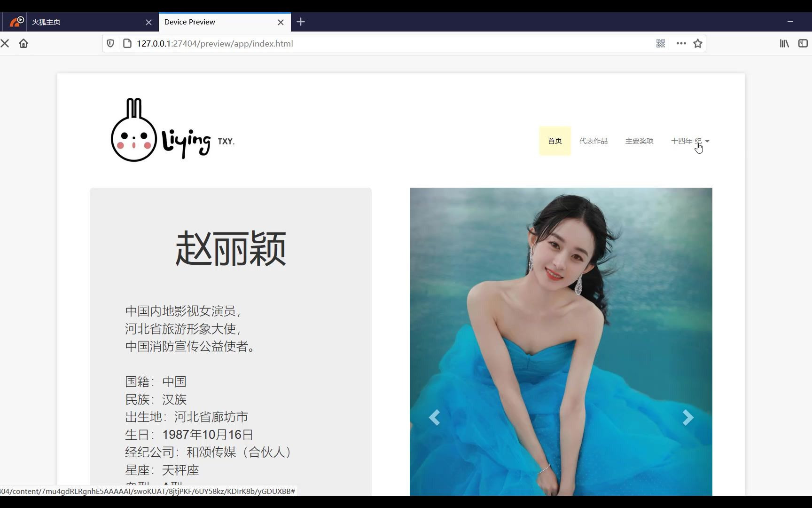Open the tracking protection shield icon
812x508 pixels.
click(110, 43)
